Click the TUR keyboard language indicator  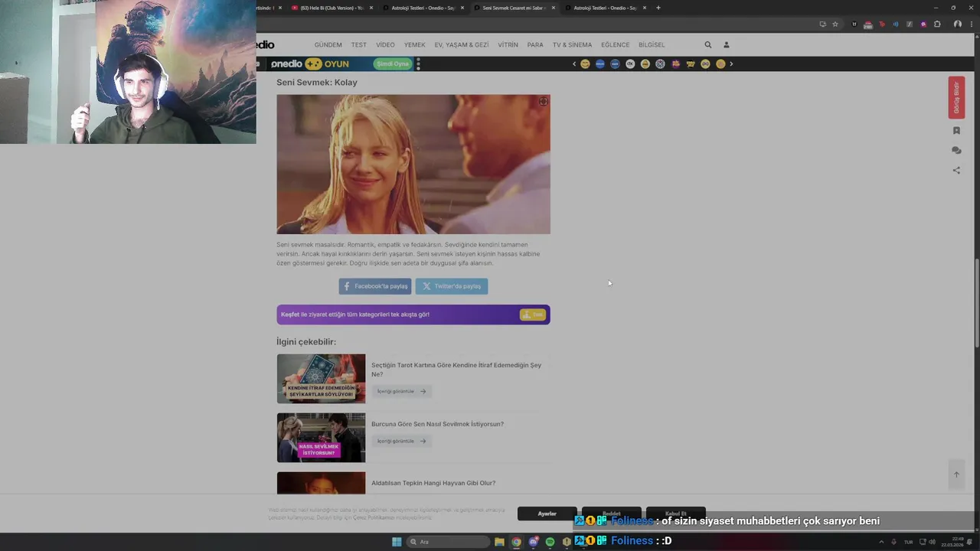(909, 542)
